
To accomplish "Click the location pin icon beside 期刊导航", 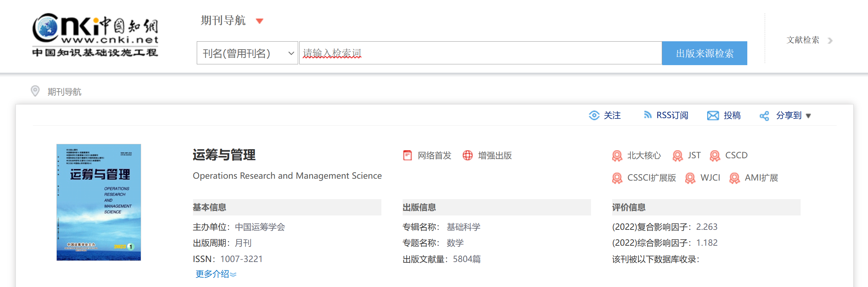I will tap(35, 91).
